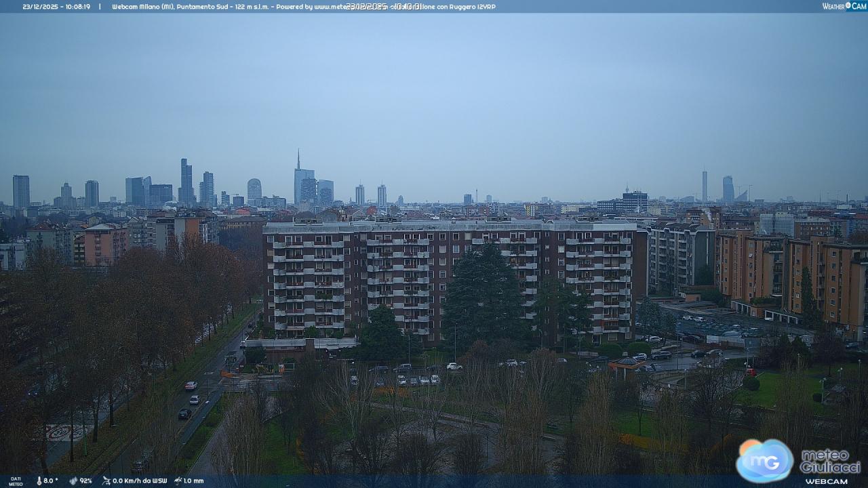The width and height of the screenshot is (868, 488).
Task: Select the 0.0 Km/h da WSW wind reading
Action: pos(140,481)
